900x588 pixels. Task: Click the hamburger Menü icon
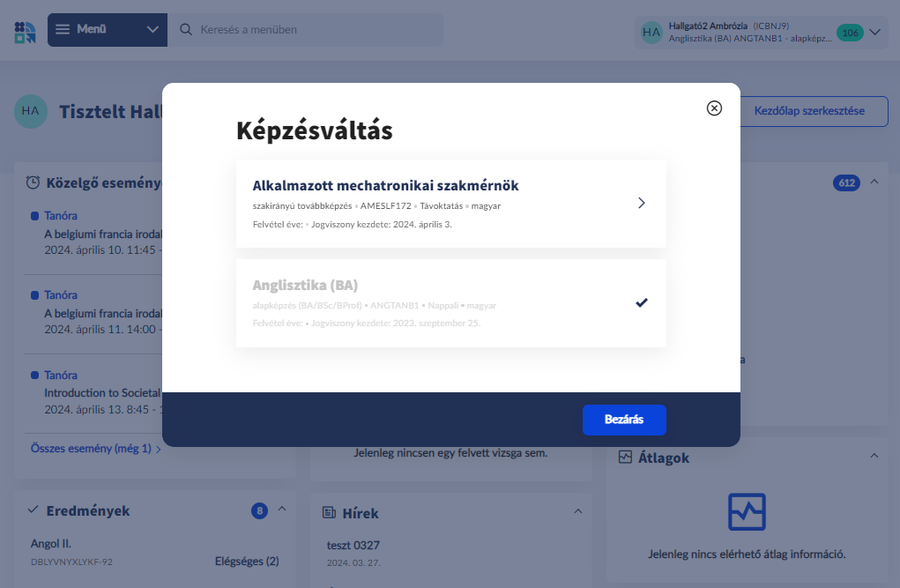[x=63, y=30]
